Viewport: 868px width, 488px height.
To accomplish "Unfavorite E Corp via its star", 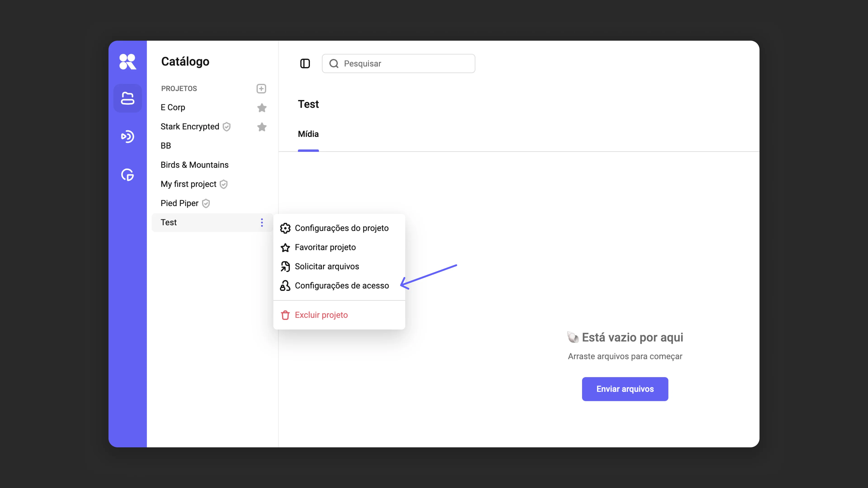I will (x=262, y=108).
